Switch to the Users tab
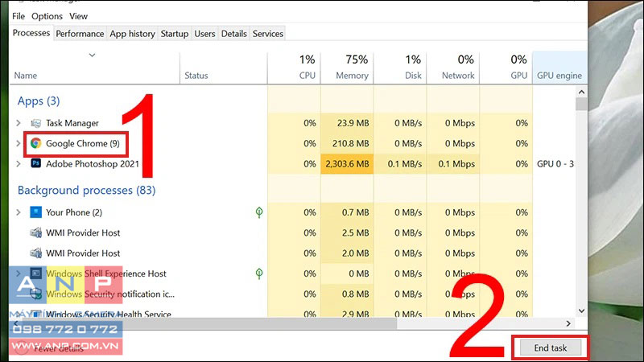 [x=204, y=34]
